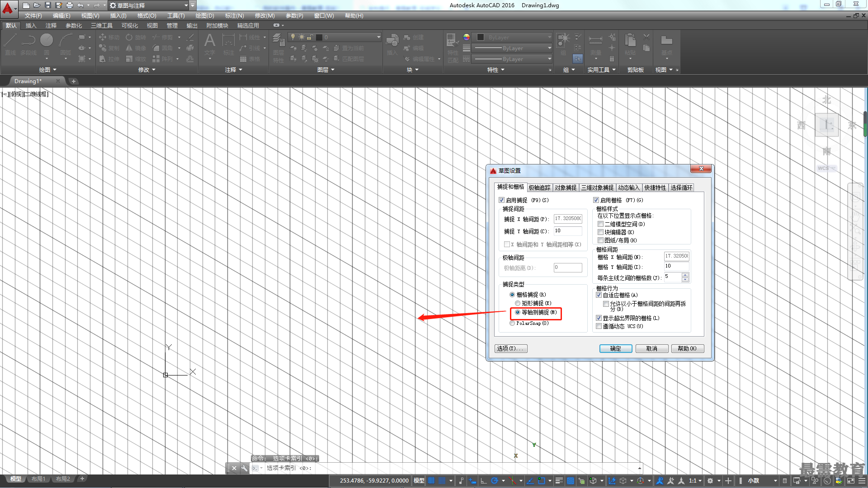Open the 布局1 layout tab
Screen dimensions: 868x488
pos(38,479)
